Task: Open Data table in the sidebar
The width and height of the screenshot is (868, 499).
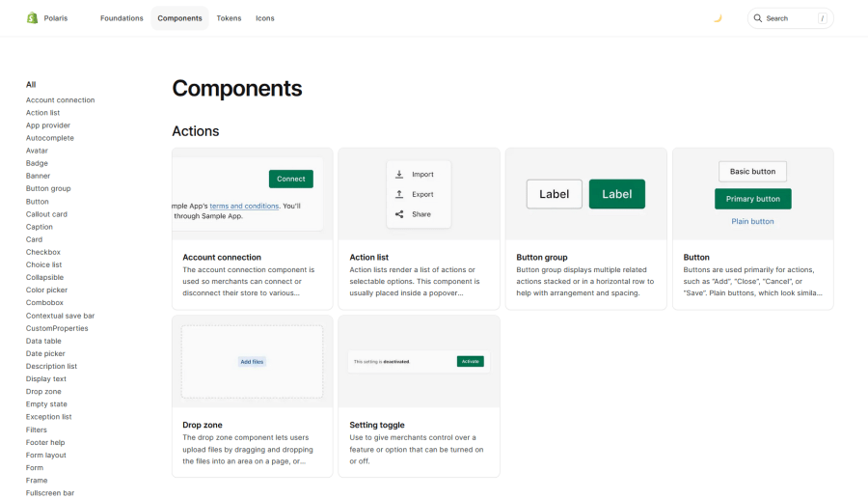Action: (43, 341)
